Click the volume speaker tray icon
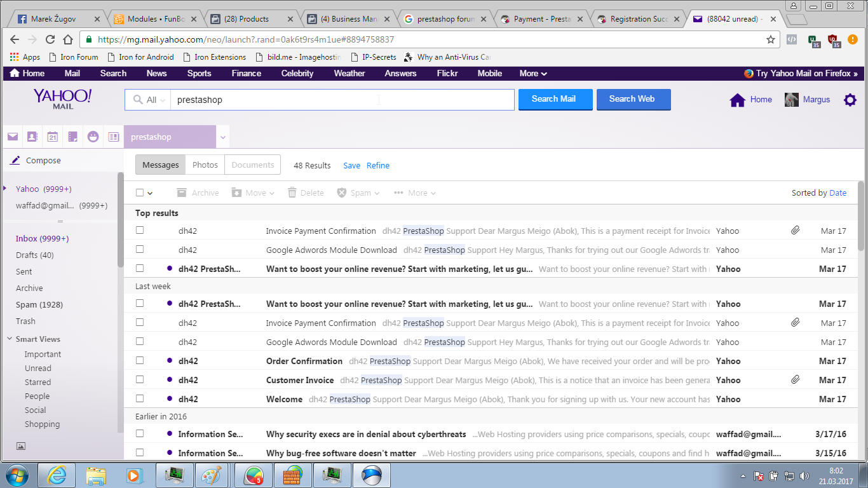868x488 pixels. pyautogui.click(x=804, y=476)
